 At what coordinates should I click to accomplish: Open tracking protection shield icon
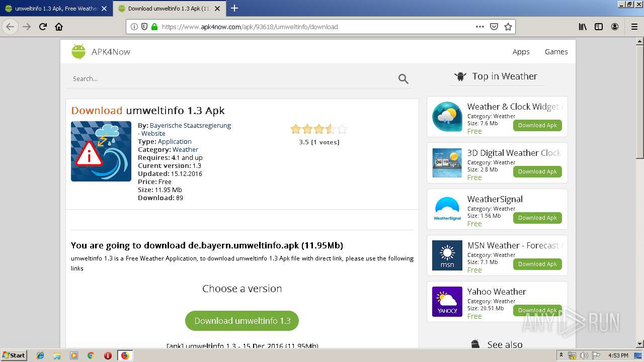[x=144, y=27]
